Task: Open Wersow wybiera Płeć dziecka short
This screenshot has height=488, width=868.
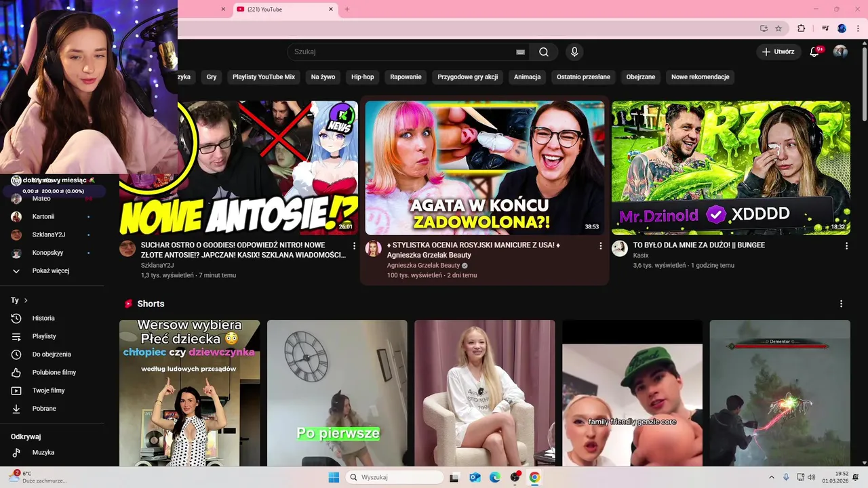Action: (x=189, y=393)
